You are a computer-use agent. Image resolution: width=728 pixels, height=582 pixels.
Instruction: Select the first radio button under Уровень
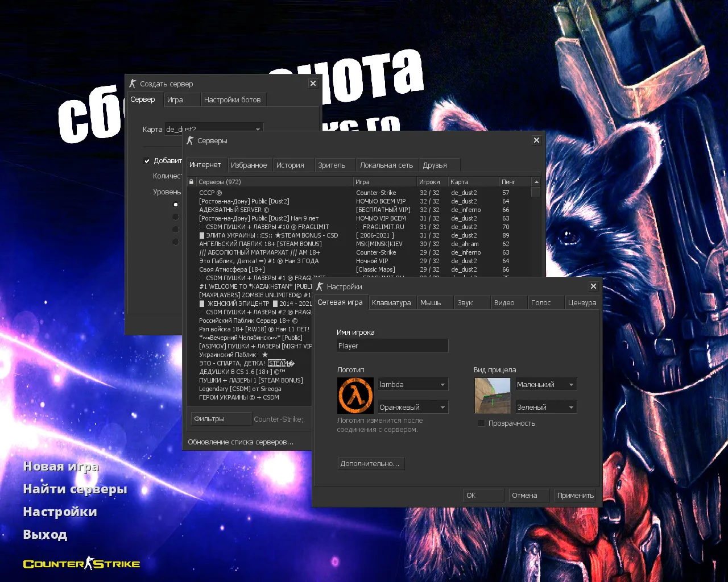point(176,205)
